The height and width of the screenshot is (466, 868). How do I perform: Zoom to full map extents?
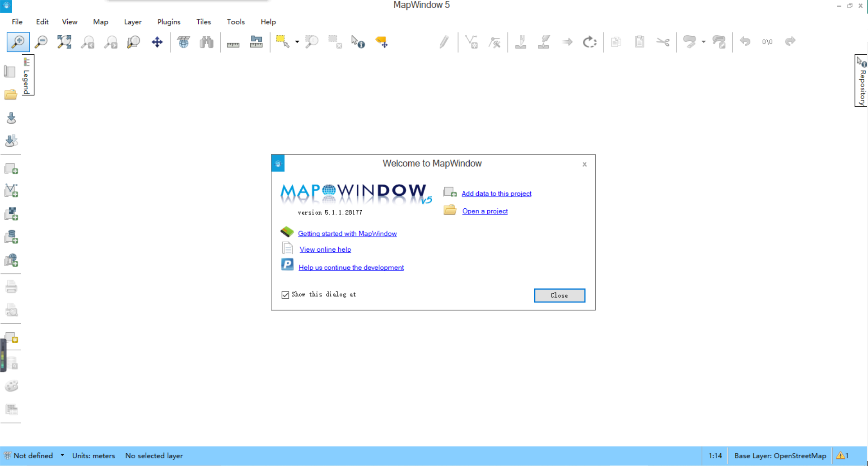pyautogui.click(x=65, y=42)
